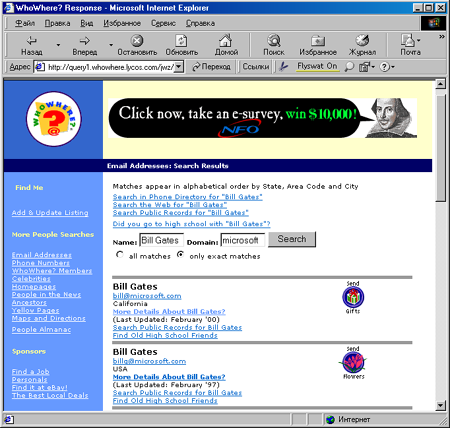Viewport: 450px width, 428px height.
Task: Click the address bar URL field
Action: point(110,67)
